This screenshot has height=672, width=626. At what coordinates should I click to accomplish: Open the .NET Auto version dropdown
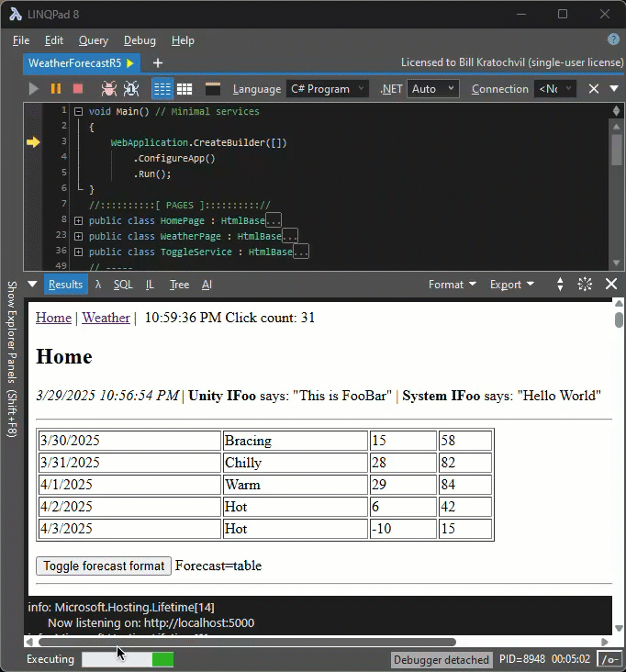coord(432,89)
